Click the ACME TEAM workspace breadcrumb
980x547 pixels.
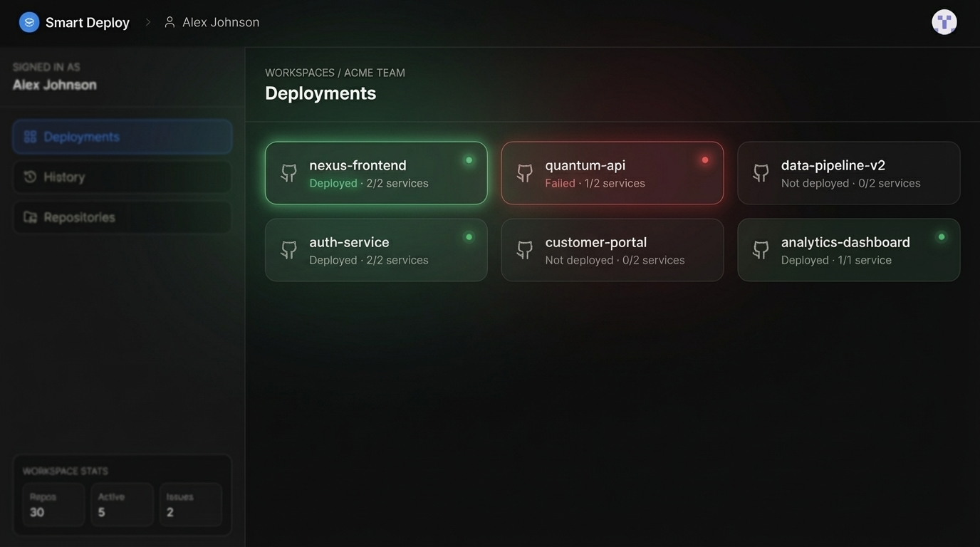(374, 71)
